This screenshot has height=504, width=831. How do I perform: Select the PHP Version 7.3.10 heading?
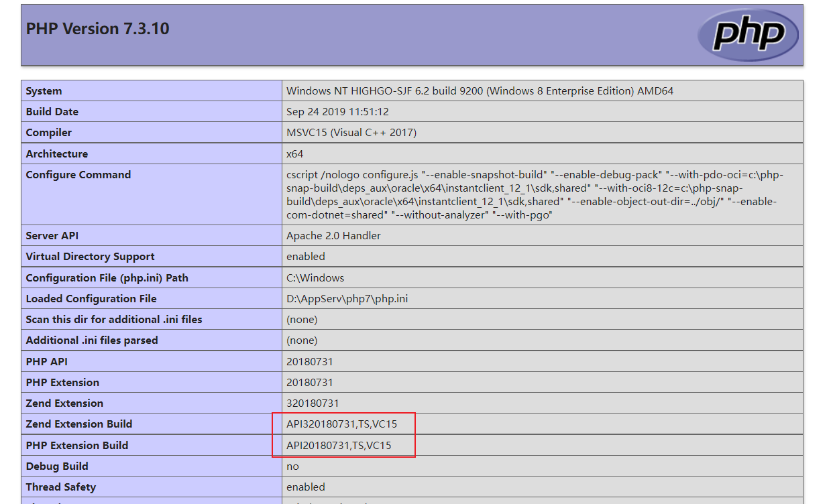pos(97,29)
